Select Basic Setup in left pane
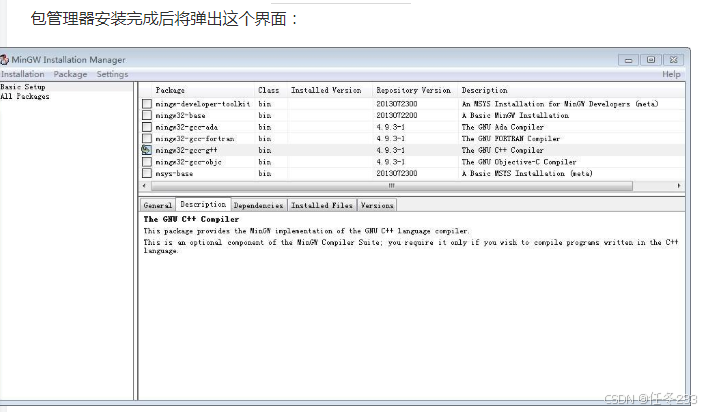711x412 pixels. tap(23, 87)
